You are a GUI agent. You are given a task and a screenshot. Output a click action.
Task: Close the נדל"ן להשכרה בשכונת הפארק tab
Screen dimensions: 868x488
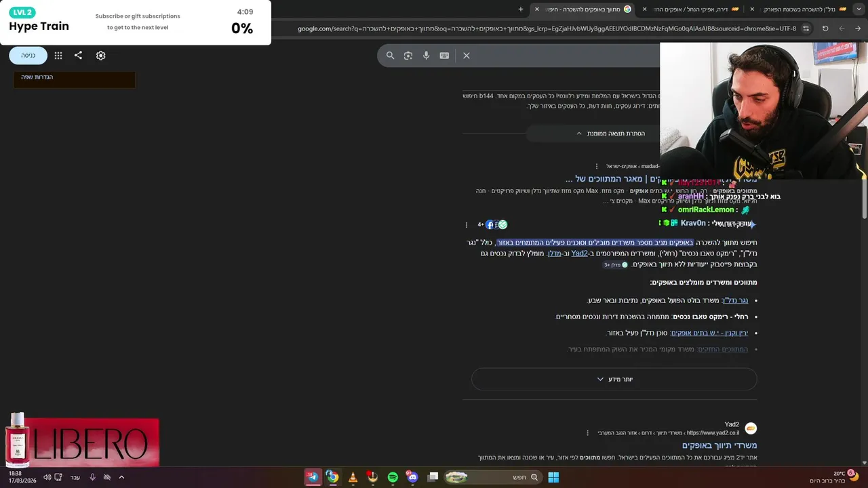752,9
